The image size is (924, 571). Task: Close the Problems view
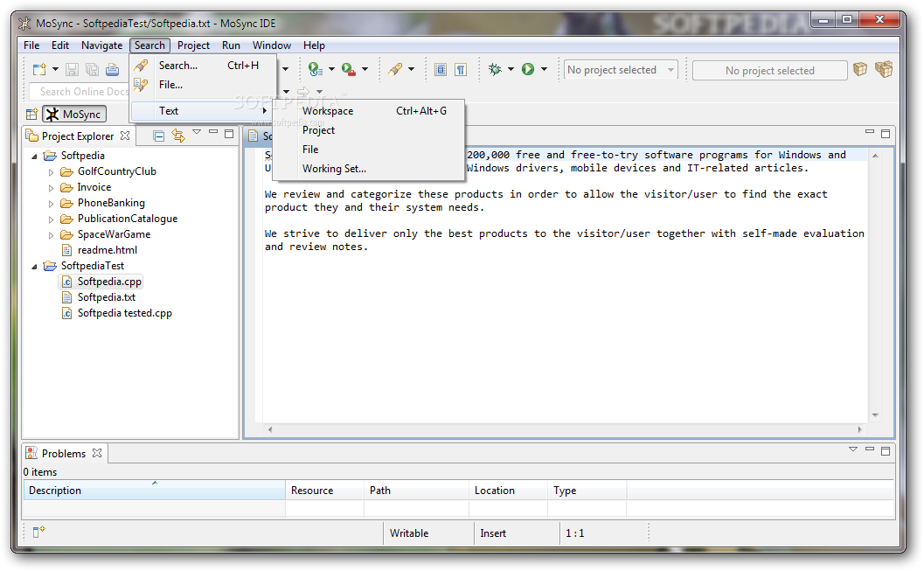click(x=97, y=453)
